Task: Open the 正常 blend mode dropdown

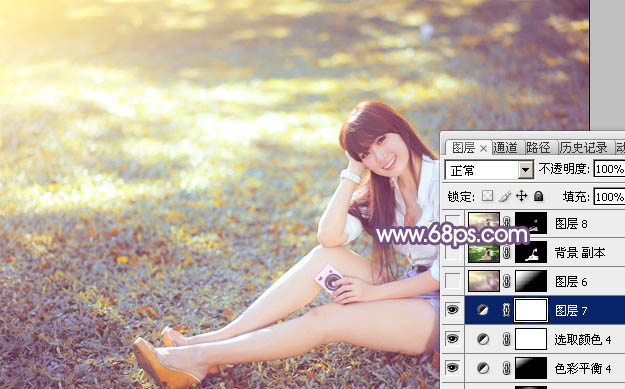Action: (x=489, y=170)
